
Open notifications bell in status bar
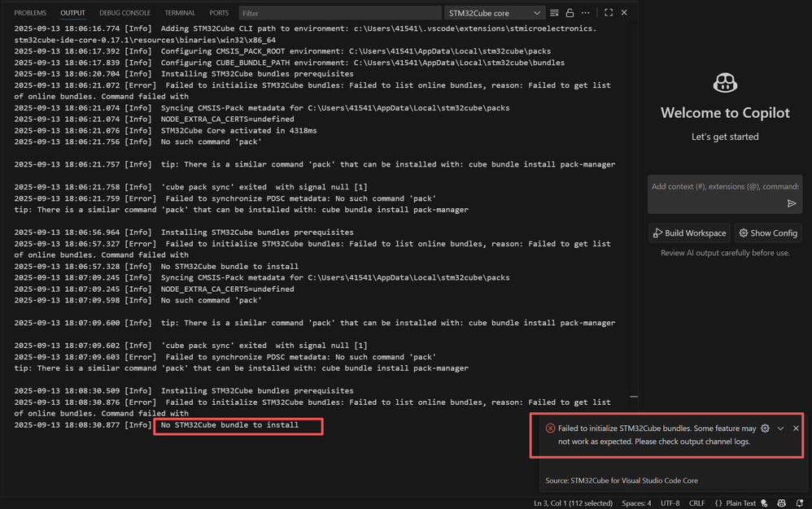[x=800, y=503]
